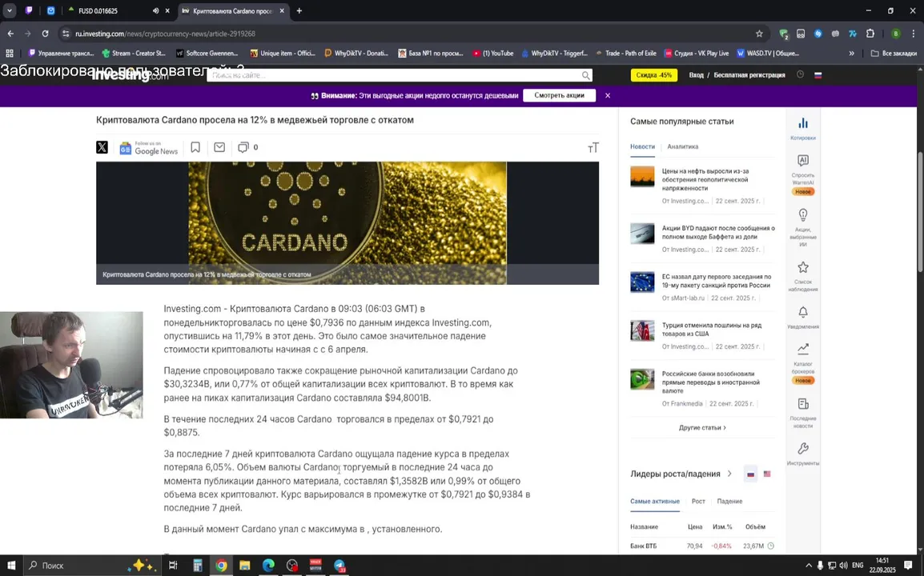This screenshot has height=576, width=924.
Task: Click the Скидка -45% button
Action: (x=654, y=75)
